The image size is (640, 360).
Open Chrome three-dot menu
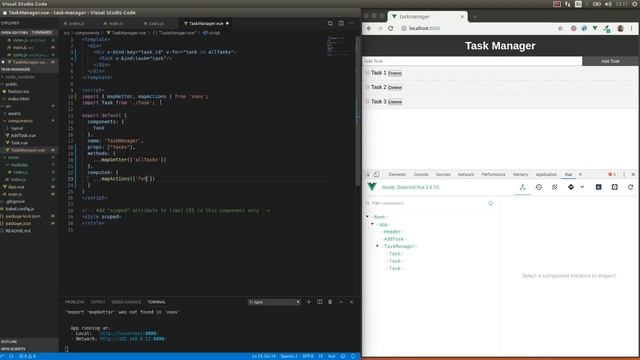[x=631, y=28]
